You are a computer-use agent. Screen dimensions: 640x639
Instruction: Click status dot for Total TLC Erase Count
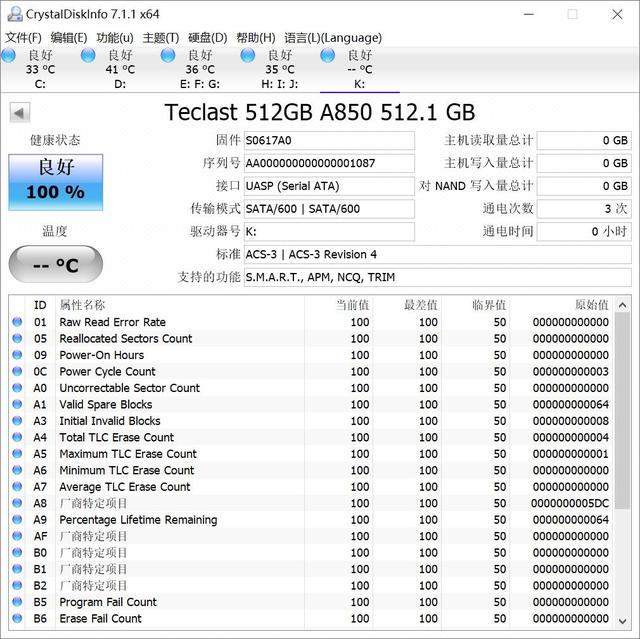[x=17, y=437]
